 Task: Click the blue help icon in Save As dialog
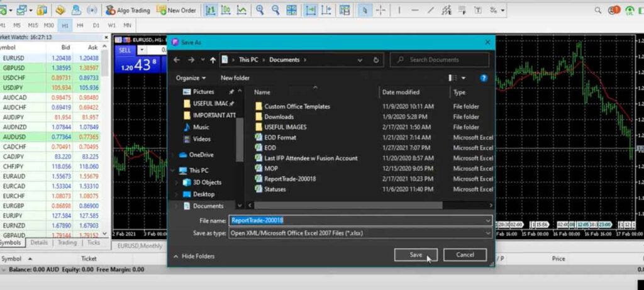click(484, 78)
